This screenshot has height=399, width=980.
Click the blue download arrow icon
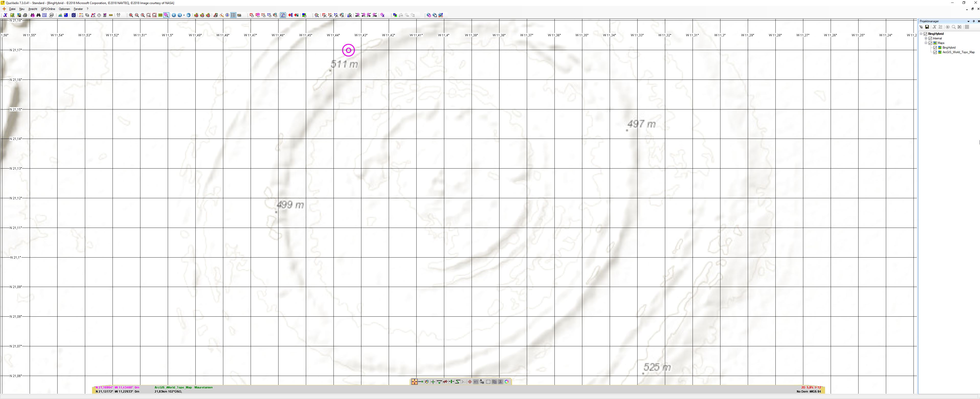189,15
